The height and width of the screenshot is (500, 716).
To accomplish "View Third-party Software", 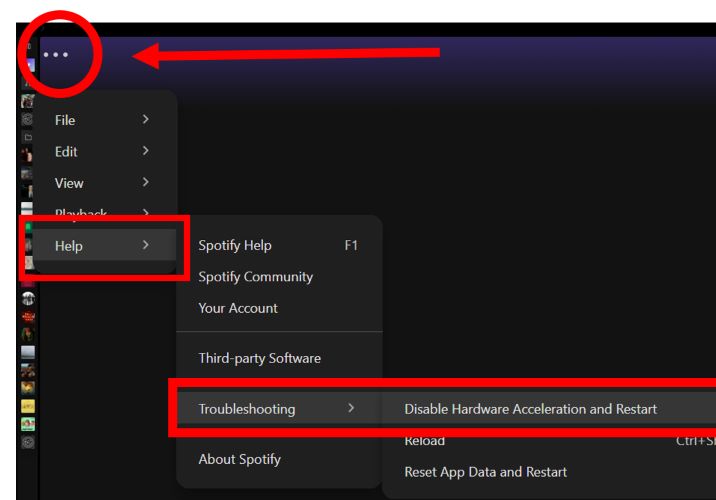I will point(279,358).
